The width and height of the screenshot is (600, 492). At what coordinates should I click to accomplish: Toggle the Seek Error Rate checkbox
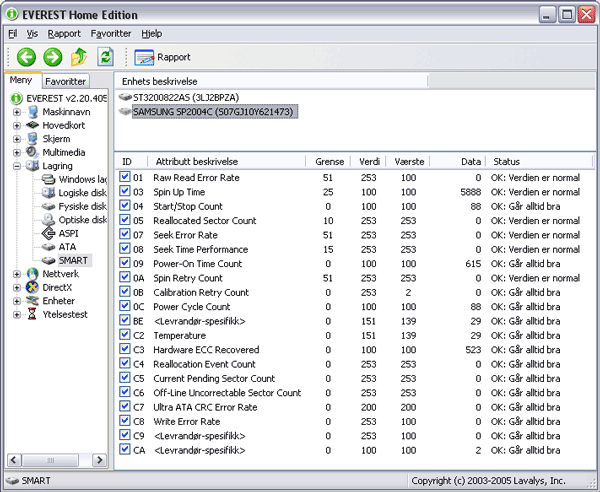coord(124,234)
